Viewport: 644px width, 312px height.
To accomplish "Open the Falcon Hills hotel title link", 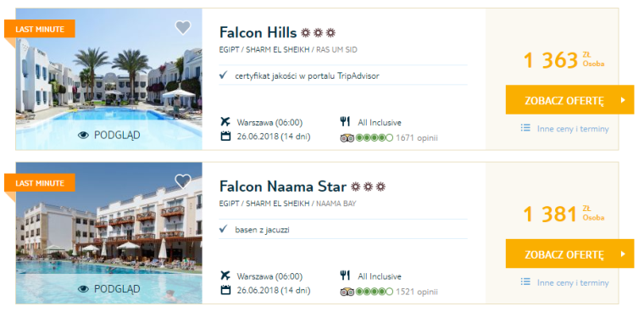I will pos(258,32).
